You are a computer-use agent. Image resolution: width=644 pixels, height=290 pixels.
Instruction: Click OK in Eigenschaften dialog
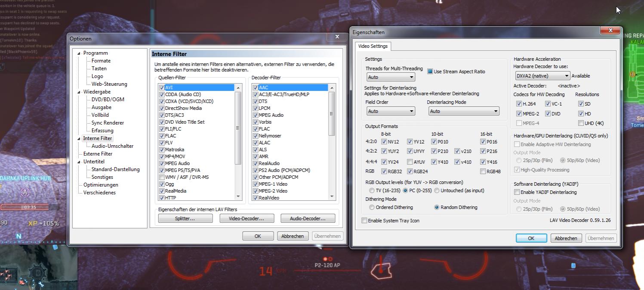point(531,238)
